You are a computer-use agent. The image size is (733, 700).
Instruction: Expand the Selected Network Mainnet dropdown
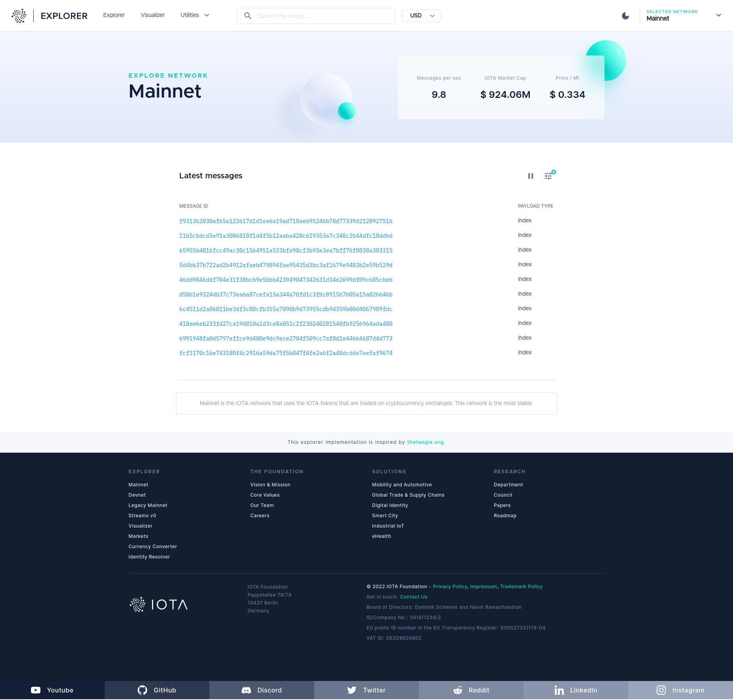[684, 15]
